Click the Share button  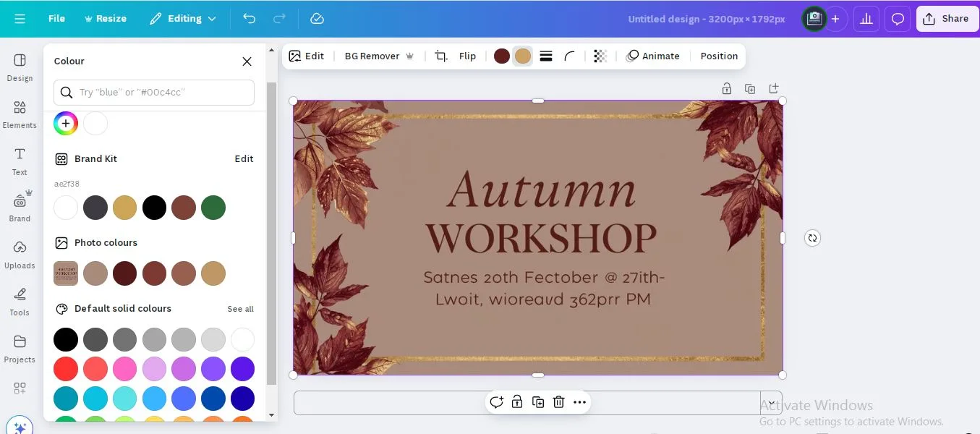point(947,19)
